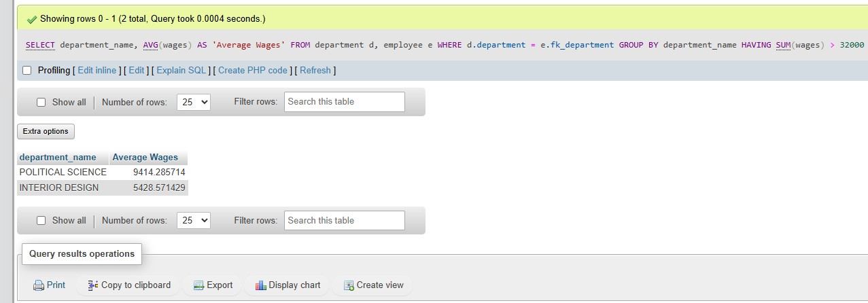The image size is (868, 303).
Task: Click the Query results operations heading
Action: point(82,254)
